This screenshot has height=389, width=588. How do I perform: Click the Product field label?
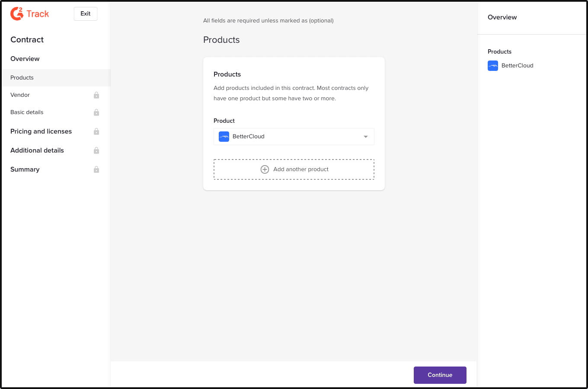224,121
